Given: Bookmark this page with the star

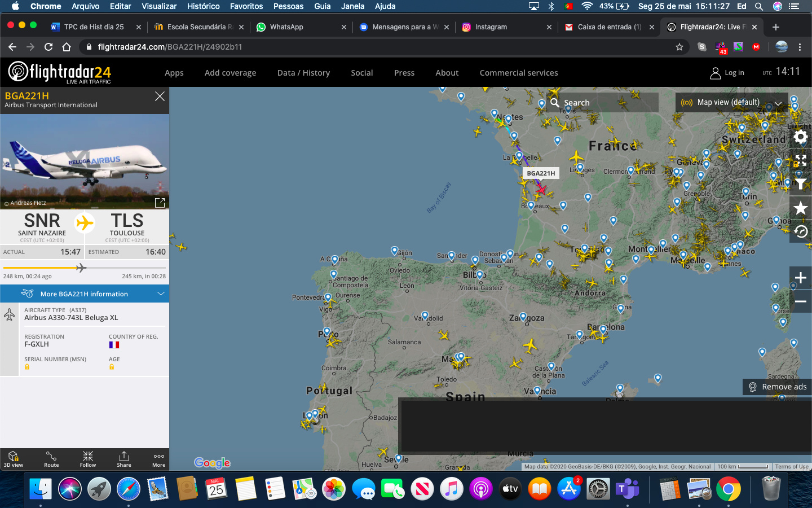Looking at the screenshot, I should 679,47.
